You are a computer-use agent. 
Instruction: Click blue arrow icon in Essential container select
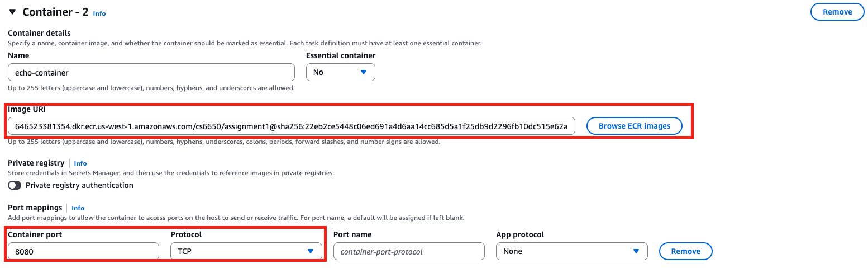point(364,72)
